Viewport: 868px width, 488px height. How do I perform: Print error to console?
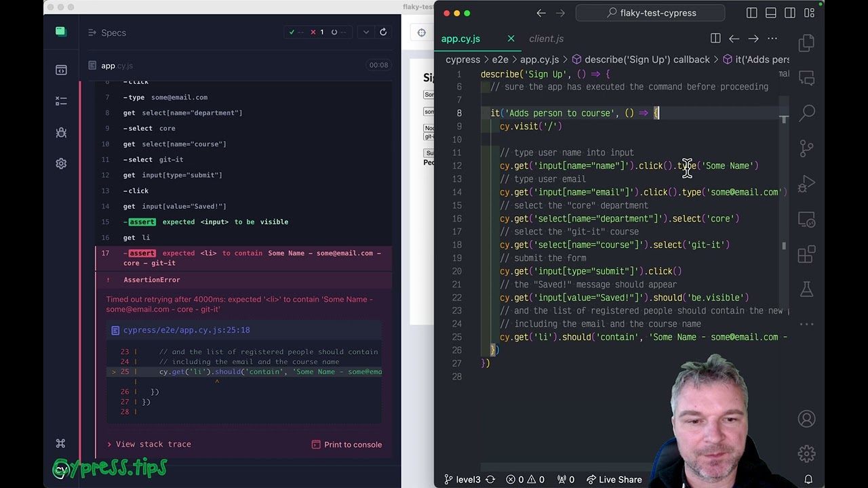point(347,445)
